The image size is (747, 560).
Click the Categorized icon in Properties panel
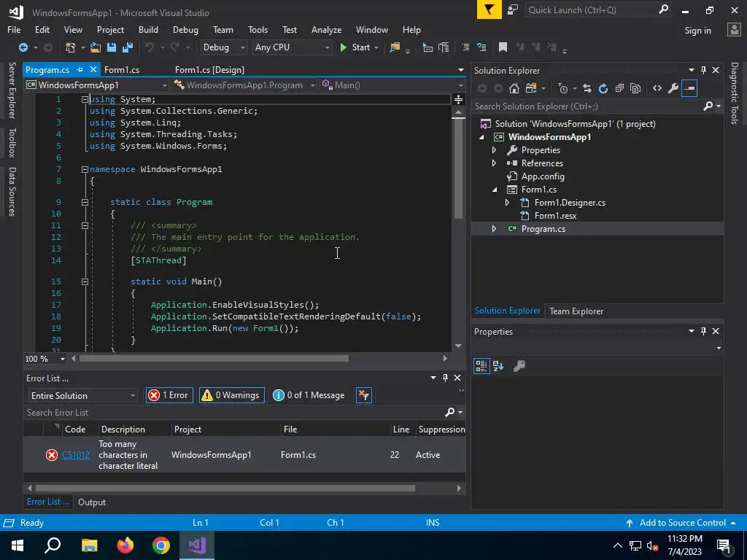coord(481,366)
